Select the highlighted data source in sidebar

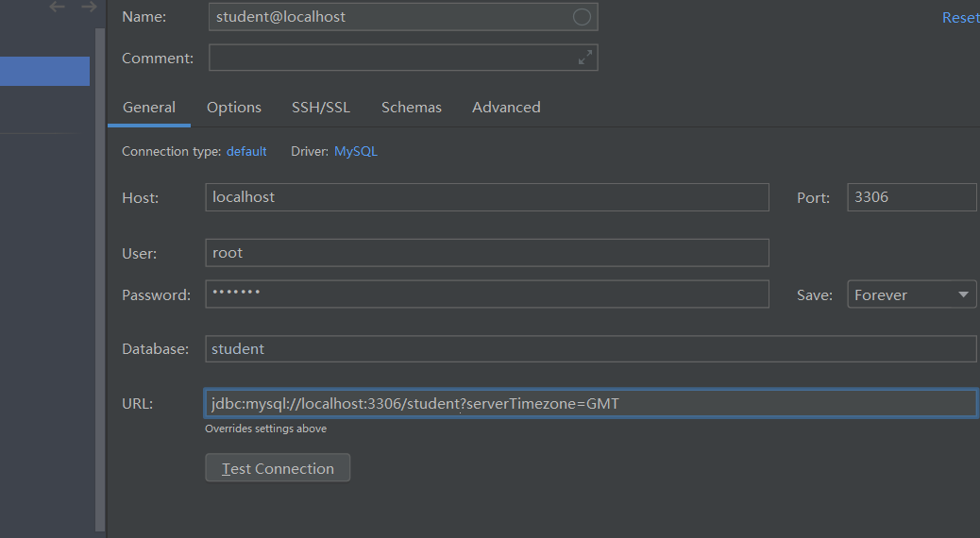[44, 71]
